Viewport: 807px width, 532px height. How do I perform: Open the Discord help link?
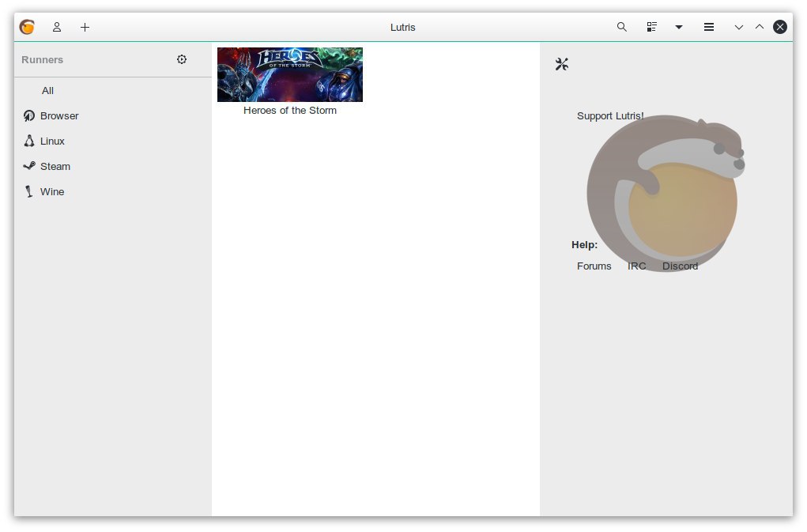(x=680, y=266)
